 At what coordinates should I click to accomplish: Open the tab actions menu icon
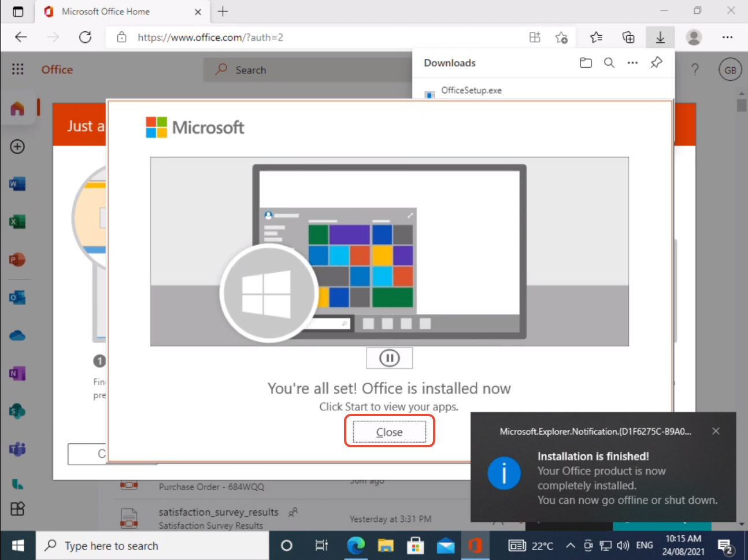[x=18, y=12]
